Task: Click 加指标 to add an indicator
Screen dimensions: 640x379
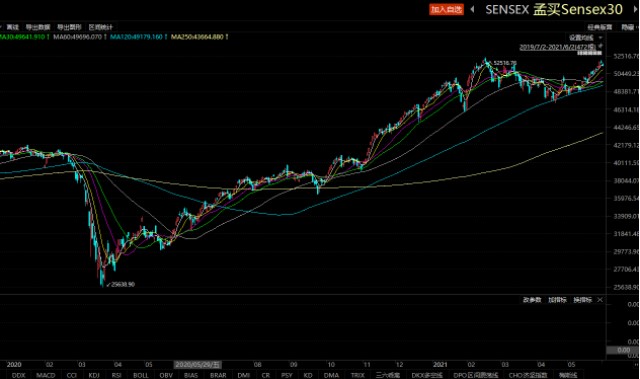Action: [x=557, y=300]
